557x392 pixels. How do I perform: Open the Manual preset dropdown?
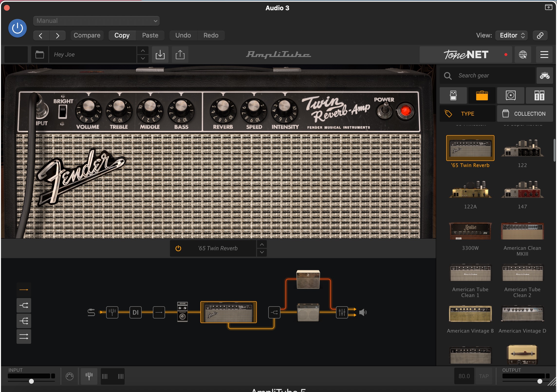point(96,21)
